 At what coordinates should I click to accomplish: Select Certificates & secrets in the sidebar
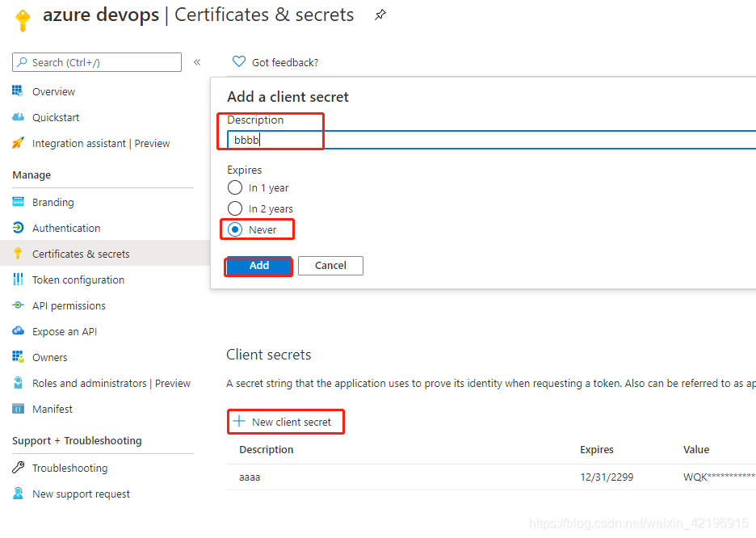pos(81,254)
